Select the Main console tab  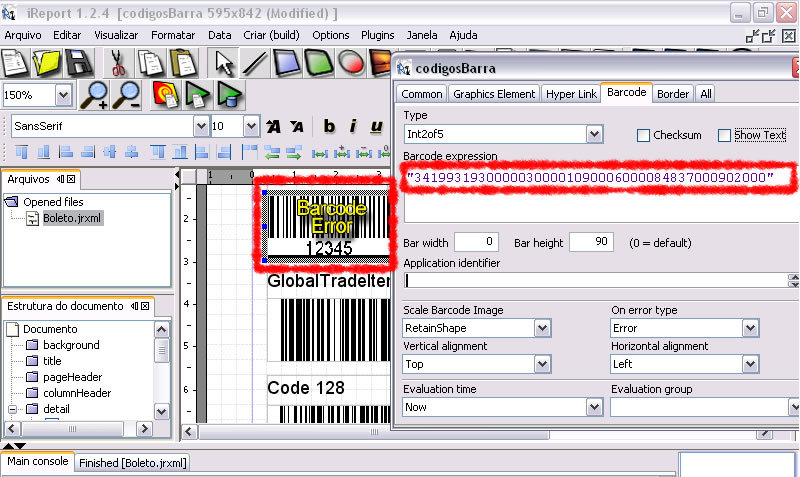pos(38,461)
